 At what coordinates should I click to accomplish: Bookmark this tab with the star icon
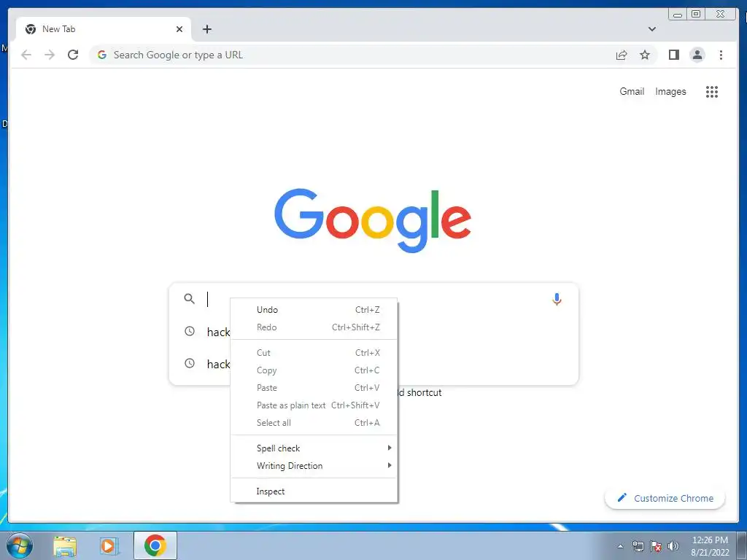(645, 55)
